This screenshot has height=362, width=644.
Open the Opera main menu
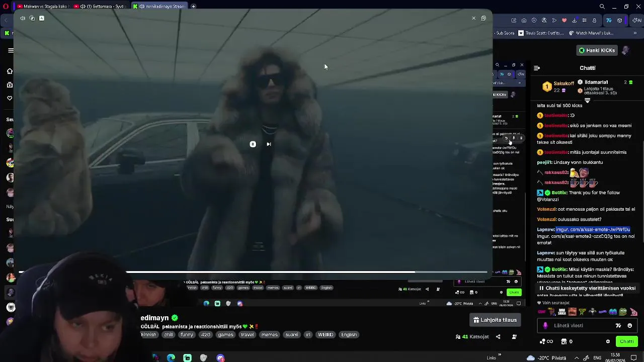pos(6,6)
